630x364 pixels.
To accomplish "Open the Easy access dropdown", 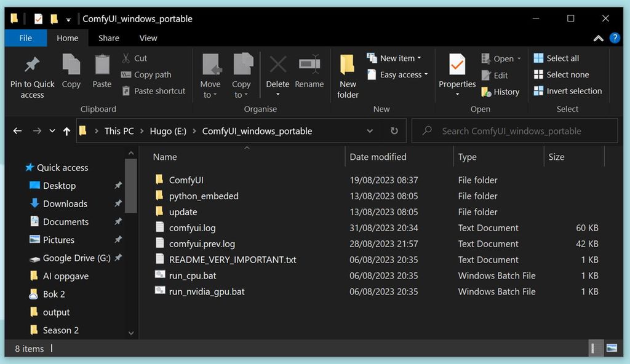I will [x=397, y=74].
